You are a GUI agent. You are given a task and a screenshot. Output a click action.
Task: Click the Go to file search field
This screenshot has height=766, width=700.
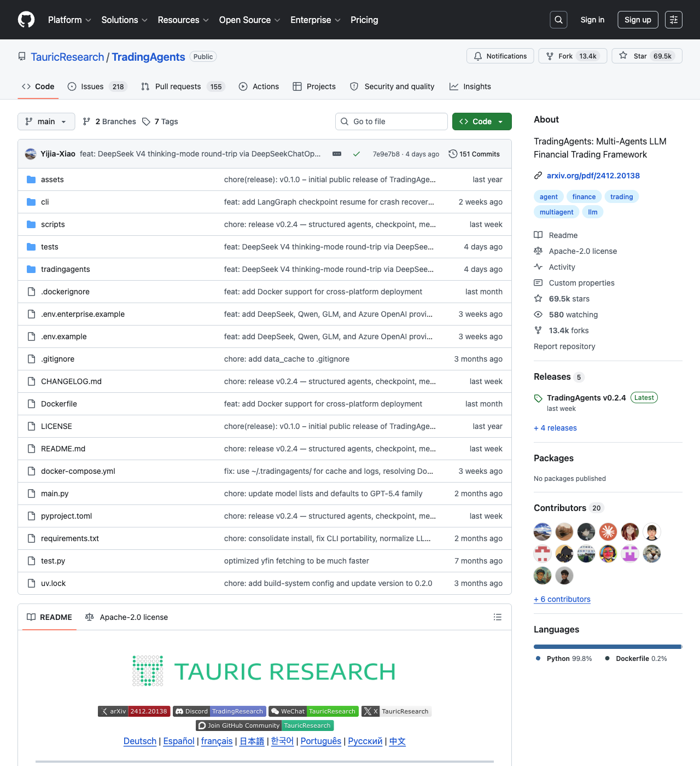click(392, 121)
